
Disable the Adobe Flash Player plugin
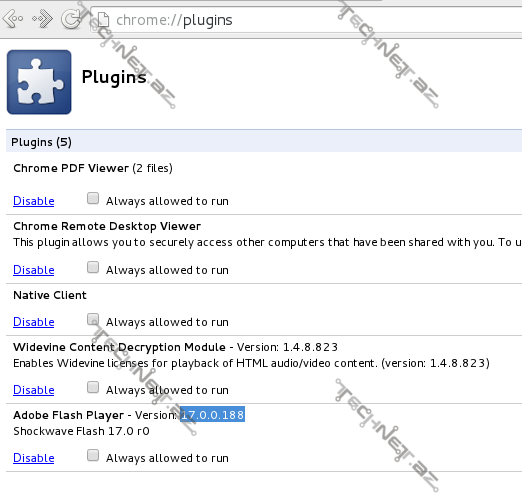pos(34,458)
